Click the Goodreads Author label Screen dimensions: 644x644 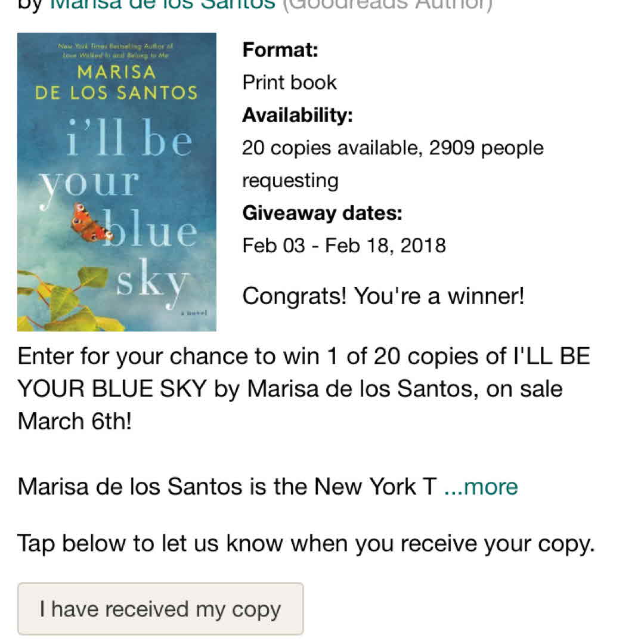click(x=386, y=5)
